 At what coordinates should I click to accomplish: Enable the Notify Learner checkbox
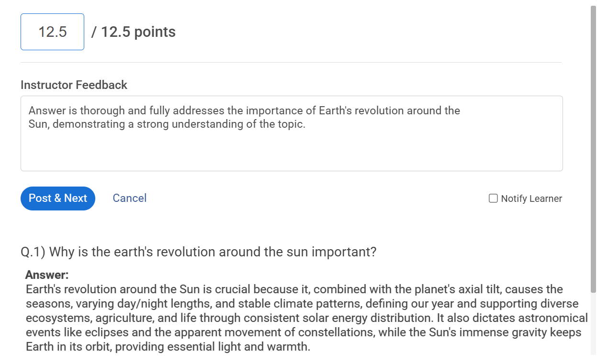click(493, 199)
